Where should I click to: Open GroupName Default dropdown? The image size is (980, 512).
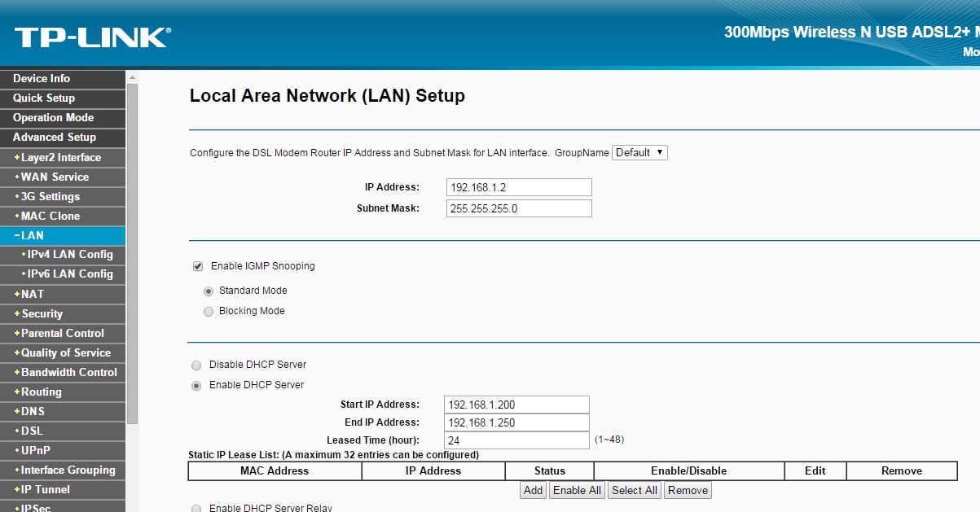coord(639,152)
